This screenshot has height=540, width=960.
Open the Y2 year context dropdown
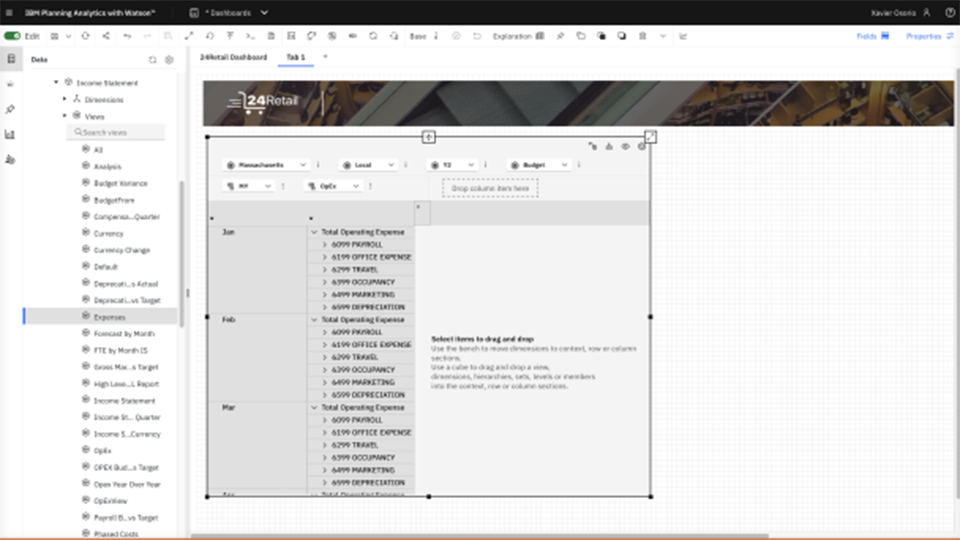452,165
